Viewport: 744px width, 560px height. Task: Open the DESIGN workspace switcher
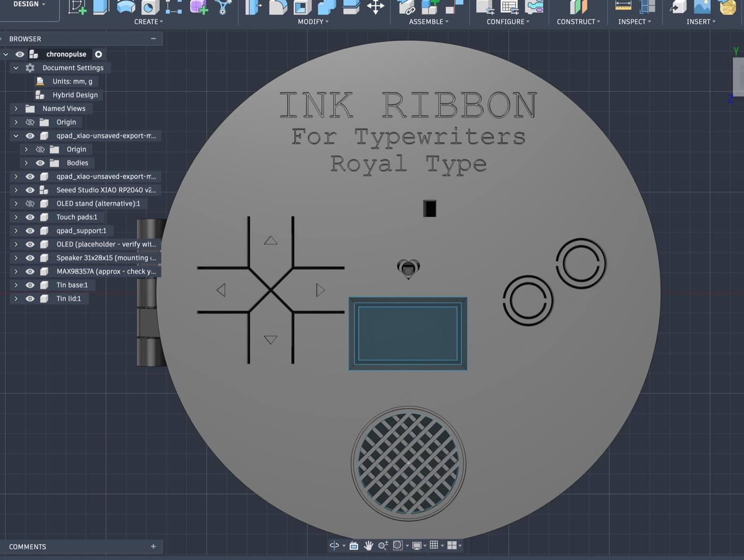[x=29, y=4]
